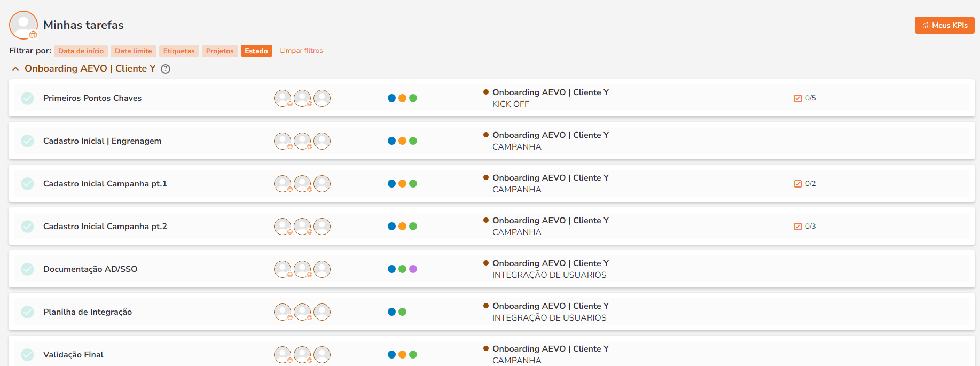Complete the Cadastro Inicial Campanha pt.2 task
Viewport: 980px width, 366px height.
(x=27, y=227)
